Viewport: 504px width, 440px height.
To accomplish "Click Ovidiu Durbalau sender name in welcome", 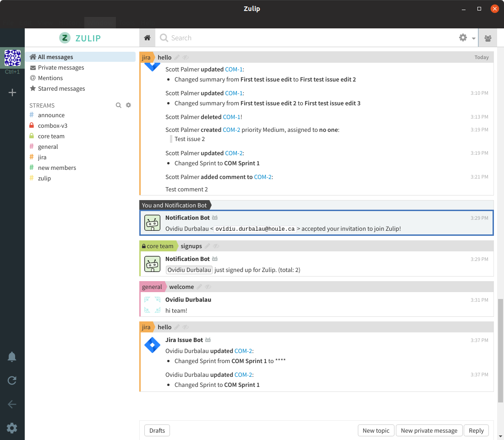I will (x=188, y=299).
